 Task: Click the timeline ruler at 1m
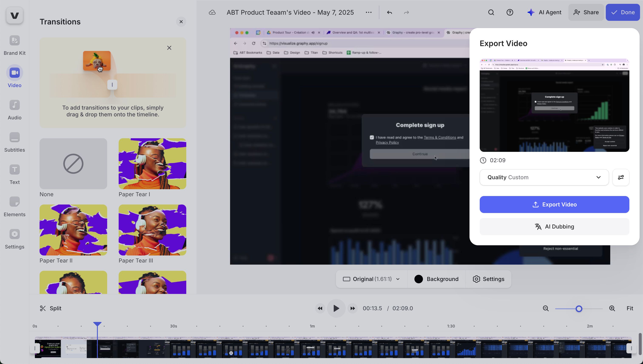point(312,326)
